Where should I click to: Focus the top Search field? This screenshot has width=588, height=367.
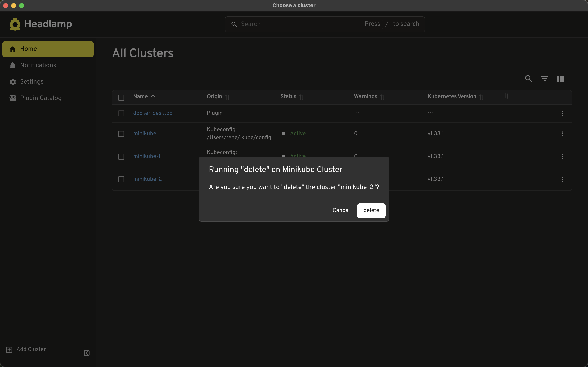300,24
